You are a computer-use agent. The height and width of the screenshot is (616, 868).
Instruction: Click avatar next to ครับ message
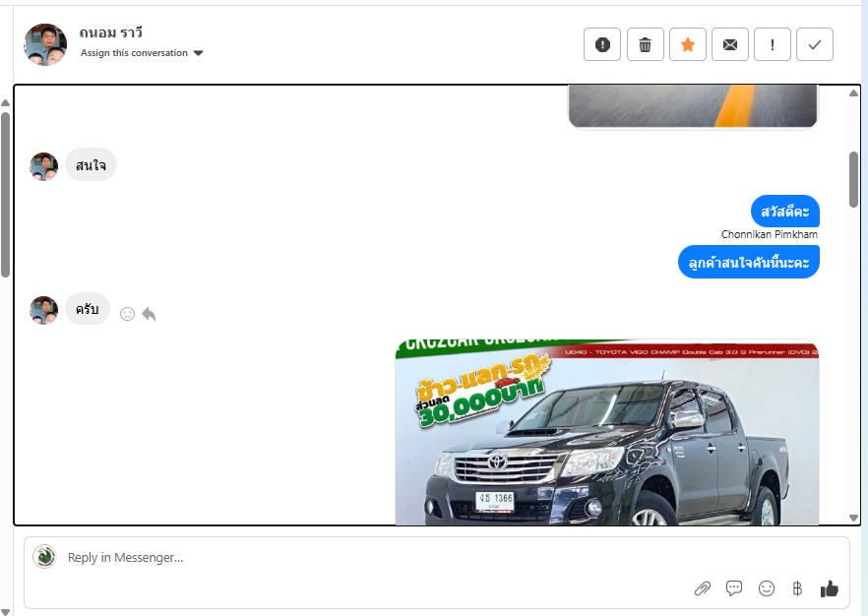pos(43,311)
